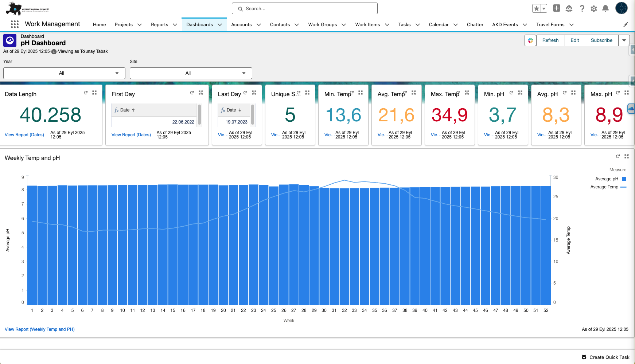Screen dimensions: 635x364
Task: Open View Report (Dates) under Data Length
Action: (24, 135)
